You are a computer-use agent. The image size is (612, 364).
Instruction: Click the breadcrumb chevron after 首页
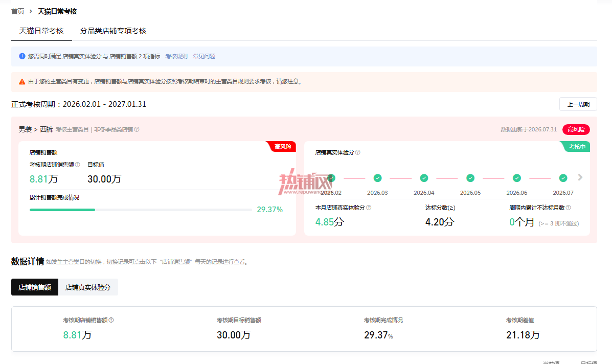(x=31, y=11)
